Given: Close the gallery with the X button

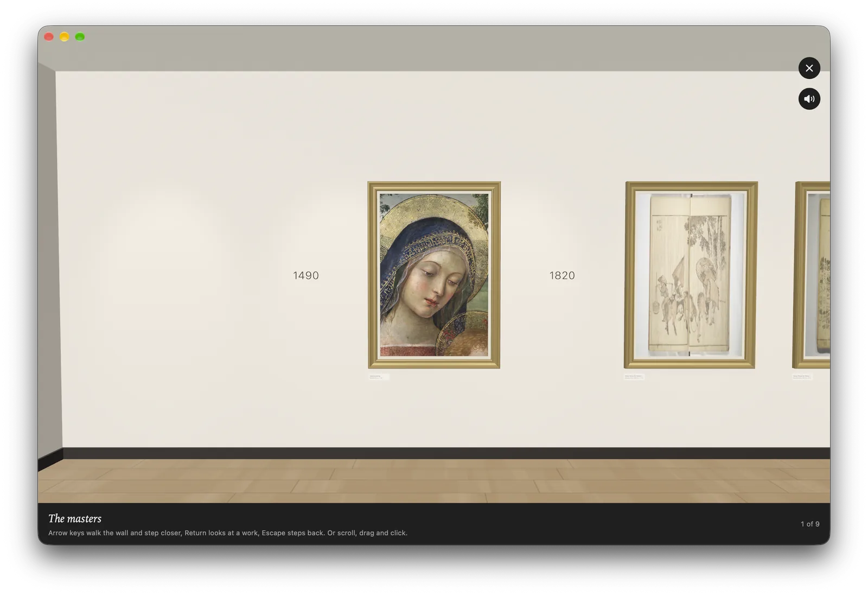Looking at the screenshot, I should [x=809, y=68].
